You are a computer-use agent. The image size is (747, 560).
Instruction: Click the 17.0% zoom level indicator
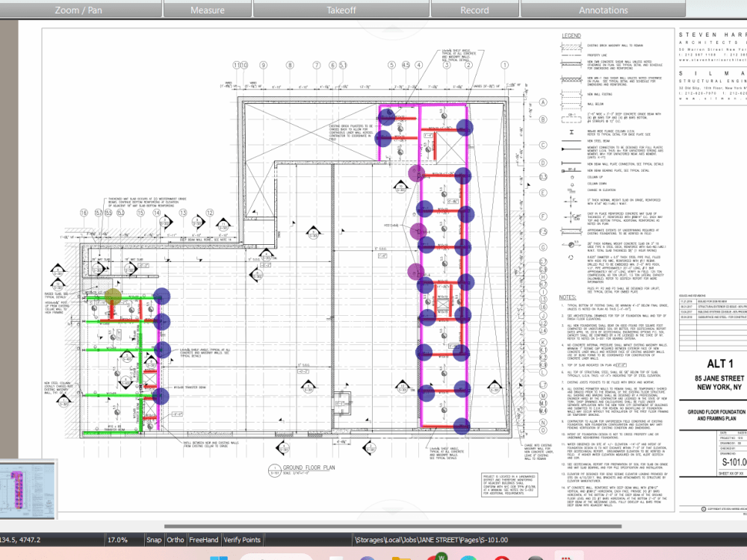pos(117,540)
